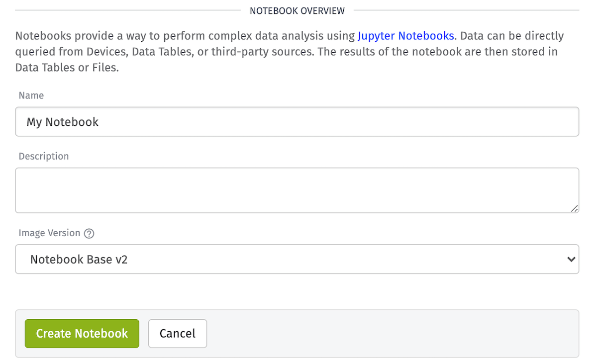
Task: Click the "Name" field label
Action: [31, 95]
